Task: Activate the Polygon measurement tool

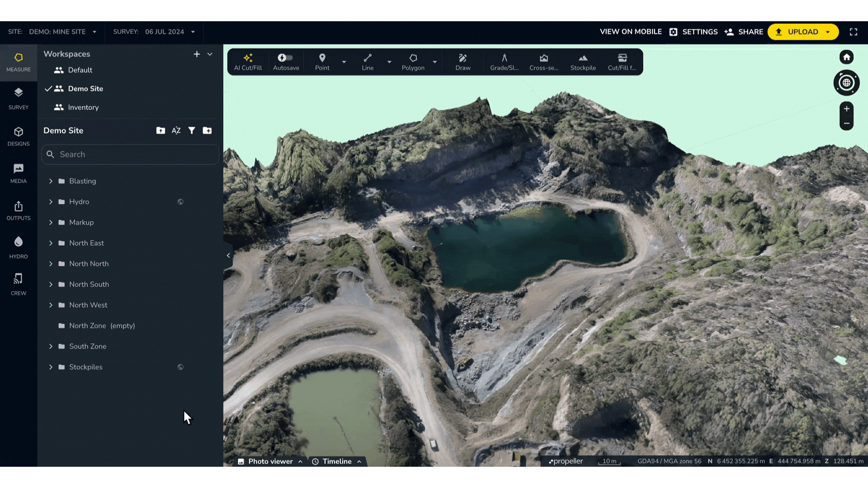Action: pyautogui.click(x=413, y=62)
